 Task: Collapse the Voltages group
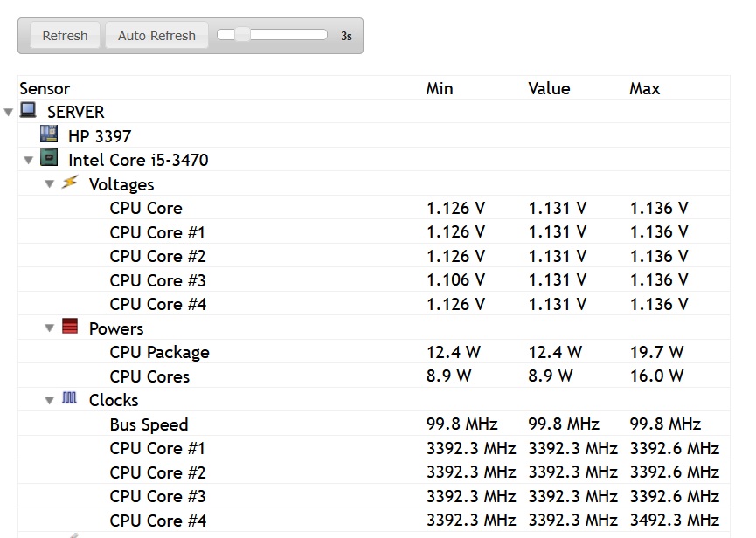tap(49, 184)
